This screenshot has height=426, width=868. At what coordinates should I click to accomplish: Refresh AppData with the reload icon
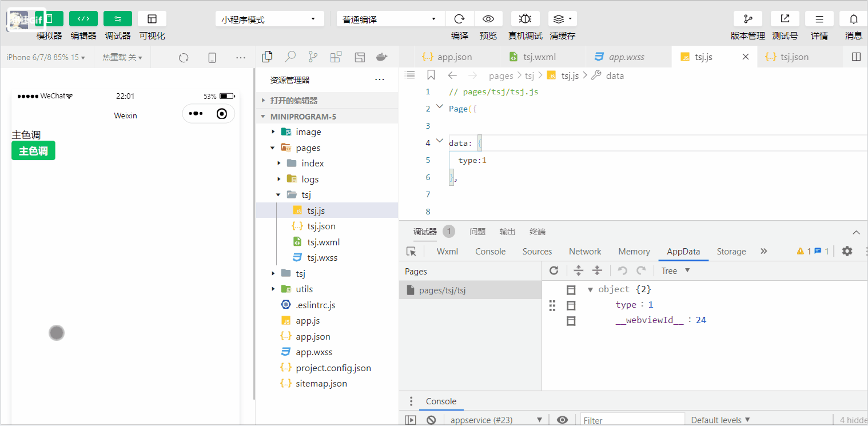554,270
